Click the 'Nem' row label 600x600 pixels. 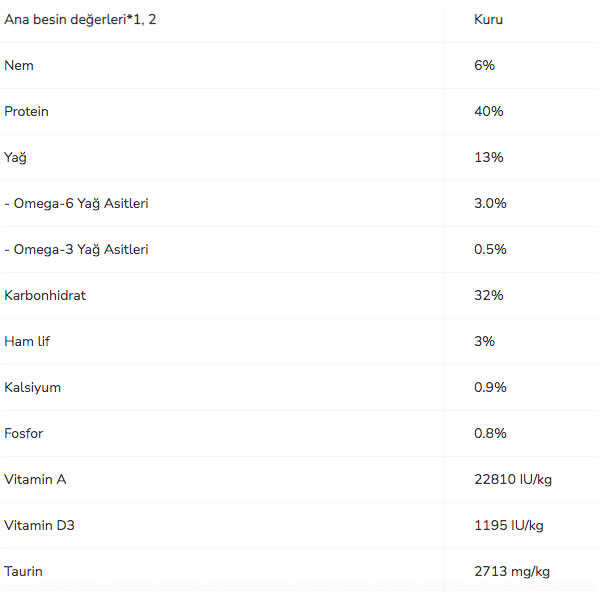pos(19,65)
